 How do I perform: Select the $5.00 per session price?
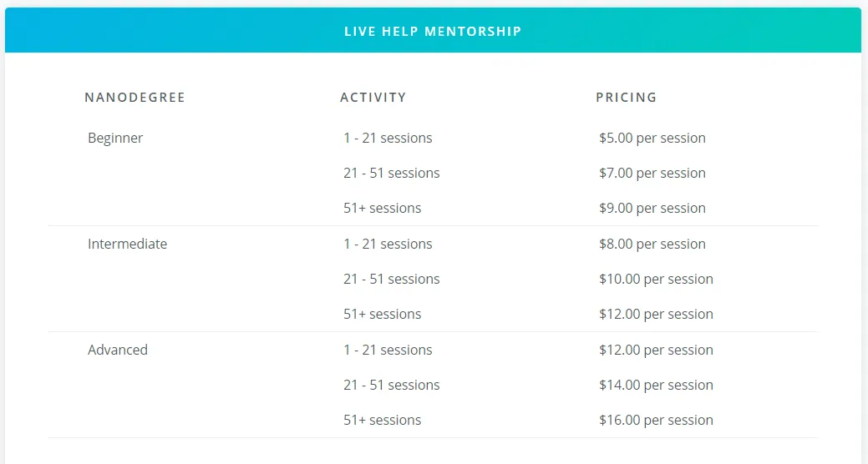pyautogui.click(x=652, y=139)
